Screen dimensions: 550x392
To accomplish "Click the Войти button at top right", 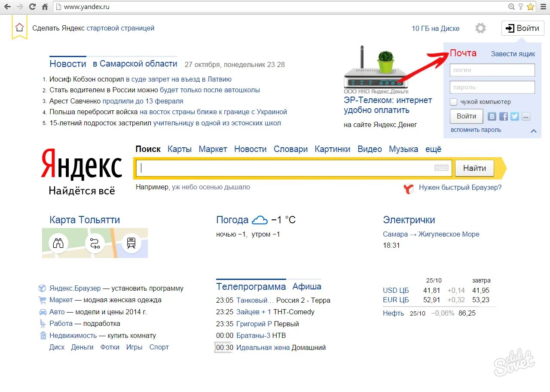I will [522, 28].
